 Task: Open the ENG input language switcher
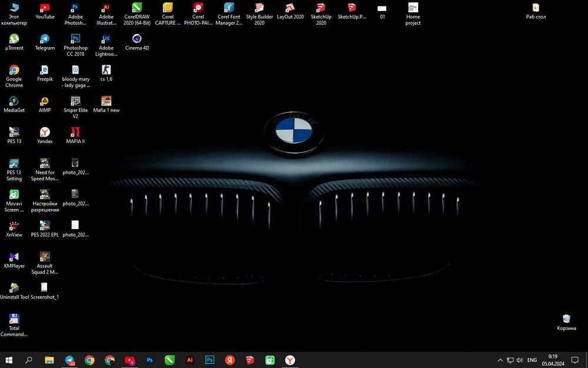532,360
